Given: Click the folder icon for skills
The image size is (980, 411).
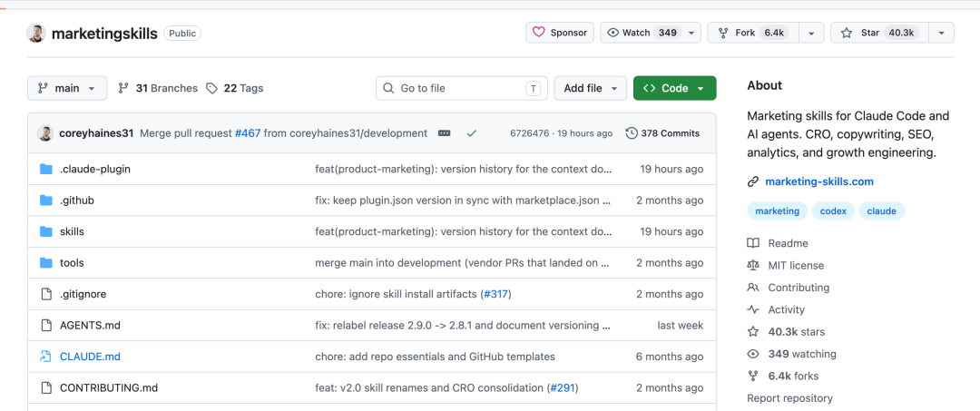Looking at the screenshot, I should click(45, 231).
